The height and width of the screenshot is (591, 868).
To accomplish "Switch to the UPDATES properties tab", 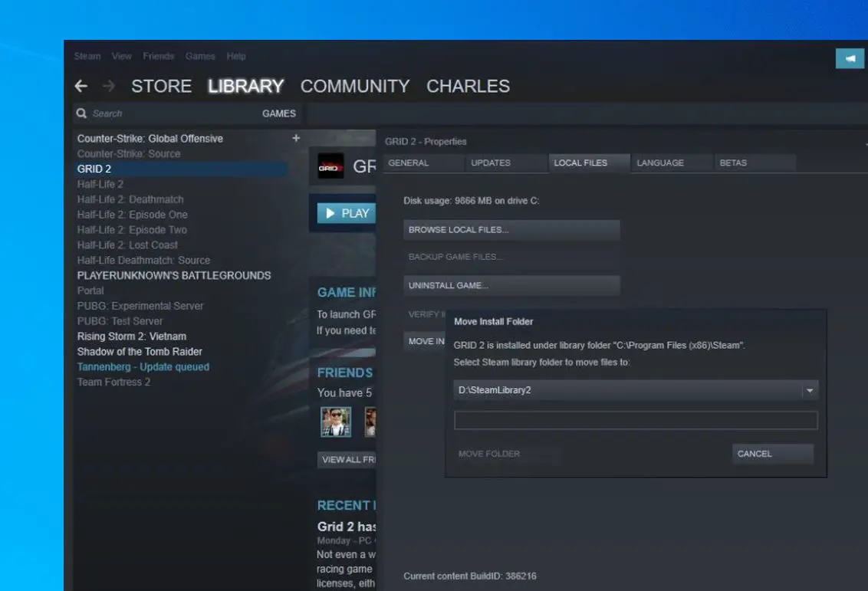I will (x=506, y=163).
